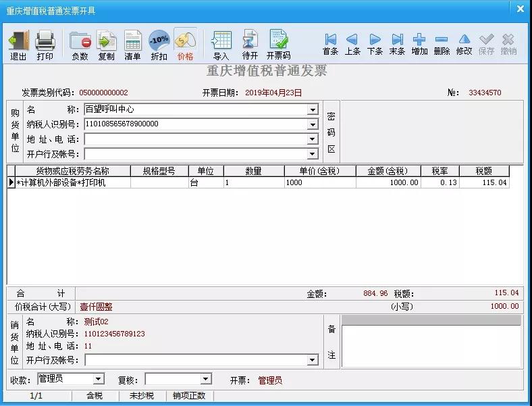The width and height of the screenshot is (532, 406).
Task: Click the row tax cell 115.04
Action: (x=484, y=182)
